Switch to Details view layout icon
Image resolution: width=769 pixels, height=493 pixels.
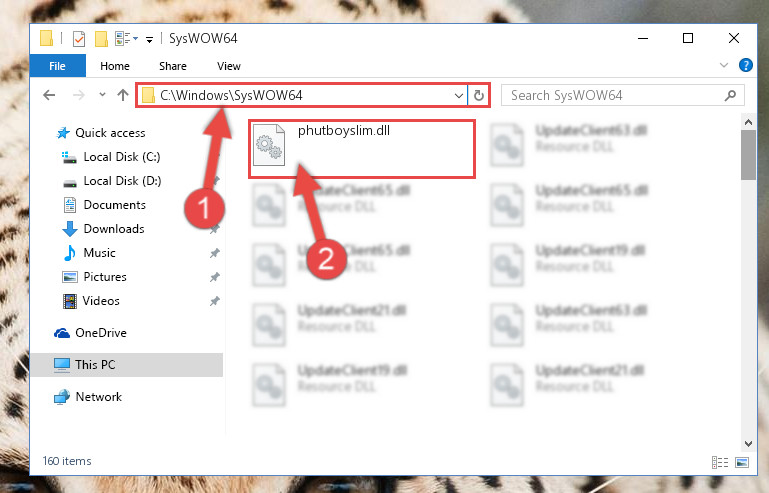(720, 462)
